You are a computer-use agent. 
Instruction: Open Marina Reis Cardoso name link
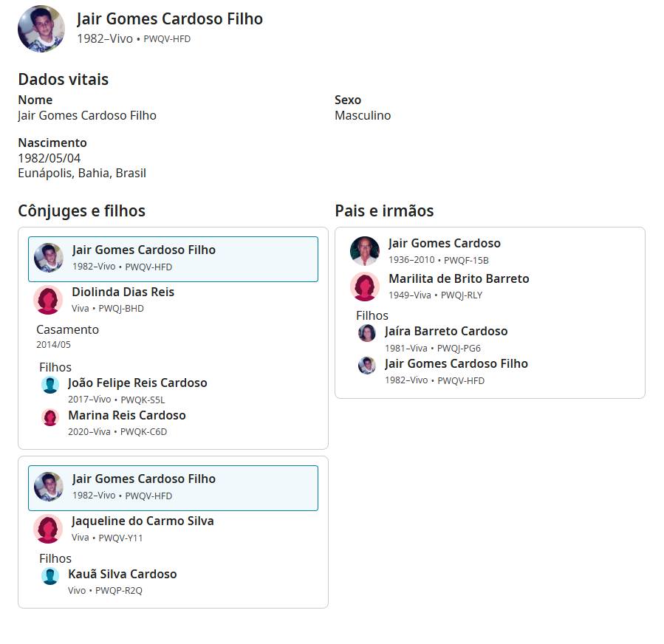(x=127, y=415)
